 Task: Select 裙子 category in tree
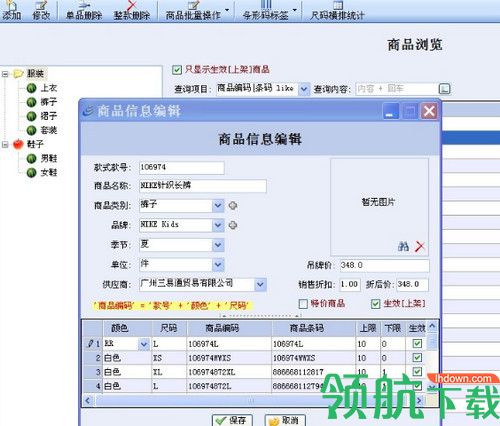coord(48,116)
